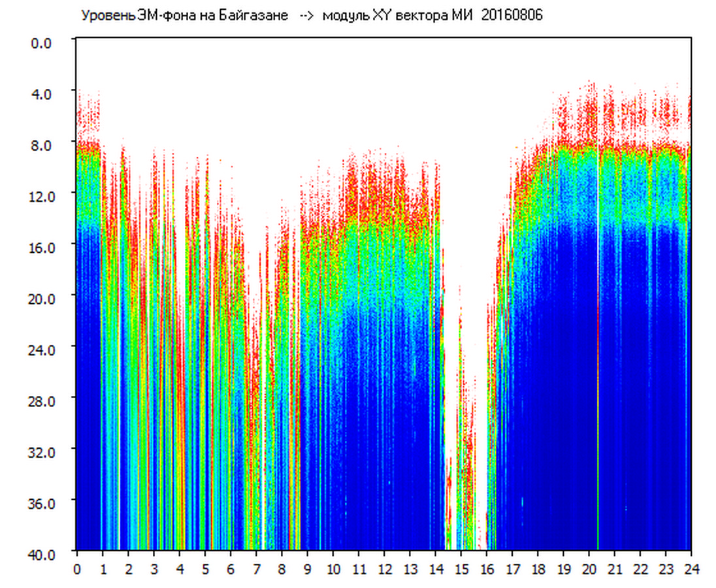This screenshot has height=588, width=716.
Task: Click the date 20160806 in the title
Action: 512,16
